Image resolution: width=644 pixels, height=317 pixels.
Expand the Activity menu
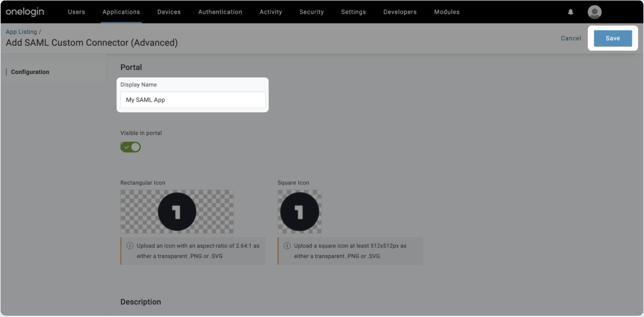[x=271, y=12]
